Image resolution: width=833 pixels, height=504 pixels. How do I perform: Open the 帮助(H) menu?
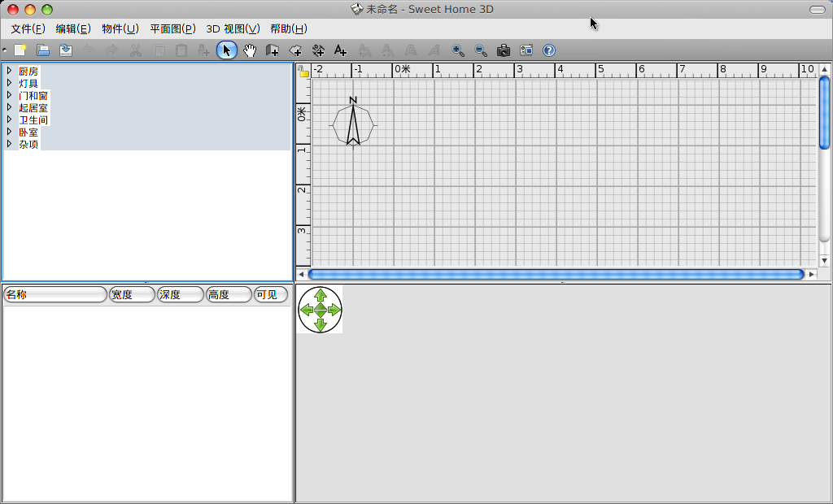click(x=289, y=28)
